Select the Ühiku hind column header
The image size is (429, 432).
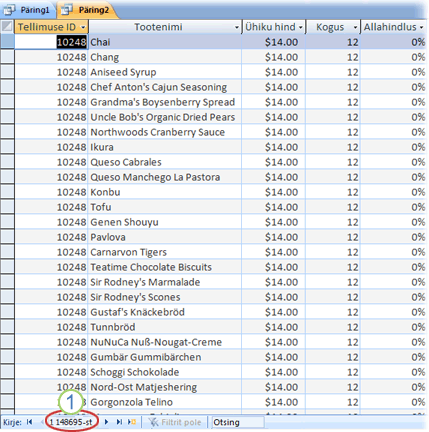click(274, 27)
